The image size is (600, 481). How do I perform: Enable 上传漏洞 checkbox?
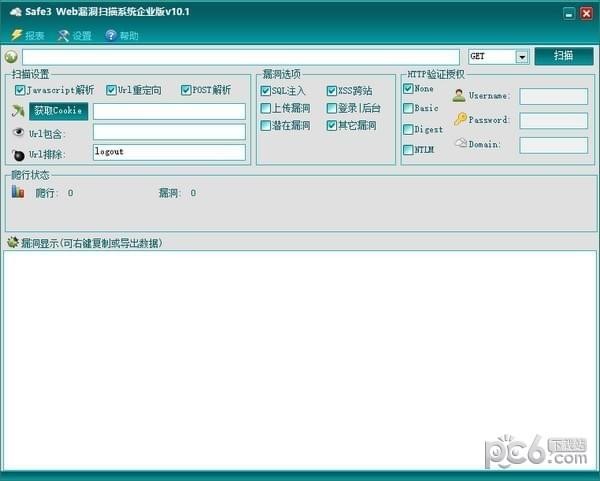(x=265, y=108)
